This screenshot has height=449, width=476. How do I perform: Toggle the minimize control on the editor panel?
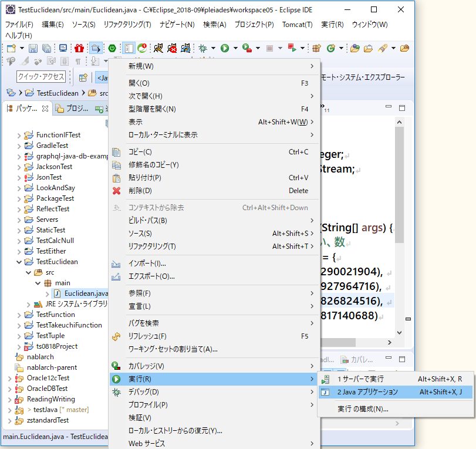389,107
